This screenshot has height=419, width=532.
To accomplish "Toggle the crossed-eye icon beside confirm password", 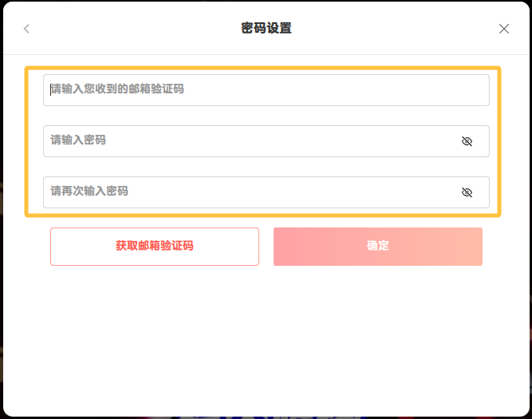I will 467,192.
